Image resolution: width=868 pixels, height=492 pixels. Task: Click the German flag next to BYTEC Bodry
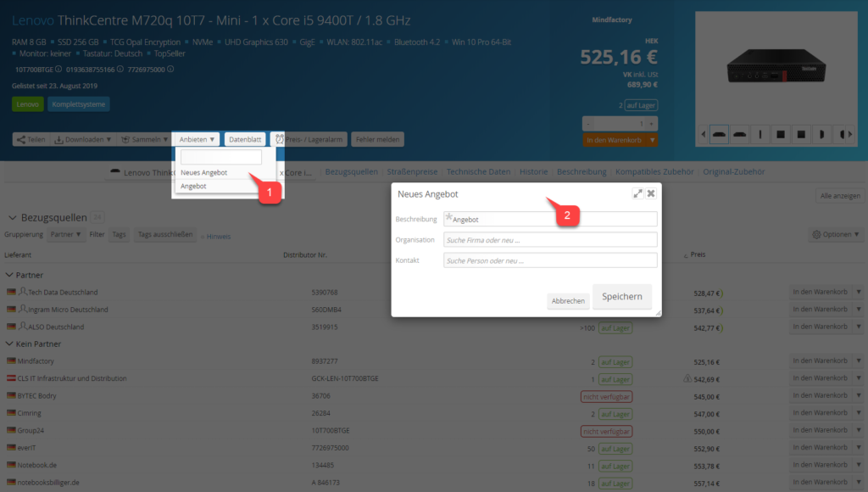click(x=11, y=395)
